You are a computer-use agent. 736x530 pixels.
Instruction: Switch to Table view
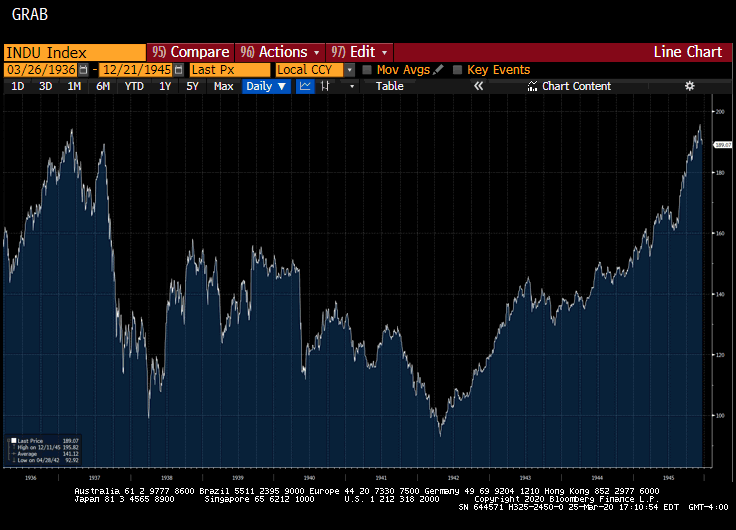(x=389, y=87)
